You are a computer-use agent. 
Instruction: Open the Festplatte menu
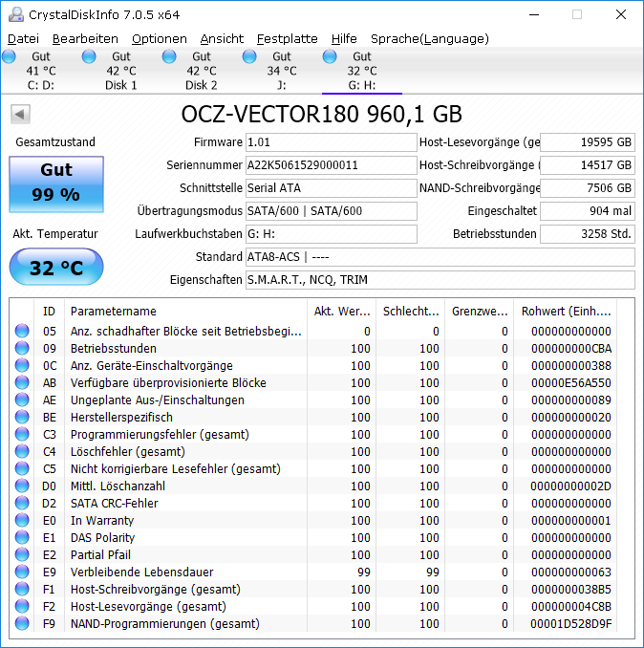287,39
